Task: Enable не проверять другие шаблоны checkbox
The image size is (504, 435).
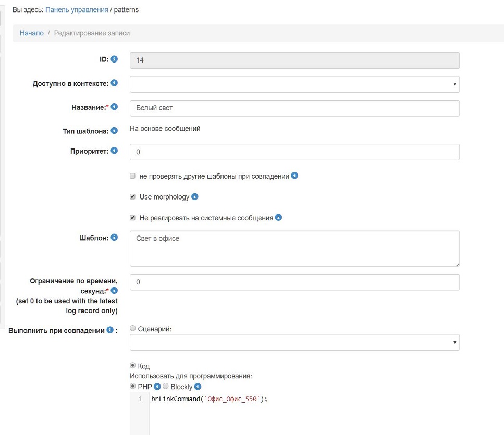Action: pos(132,176)
